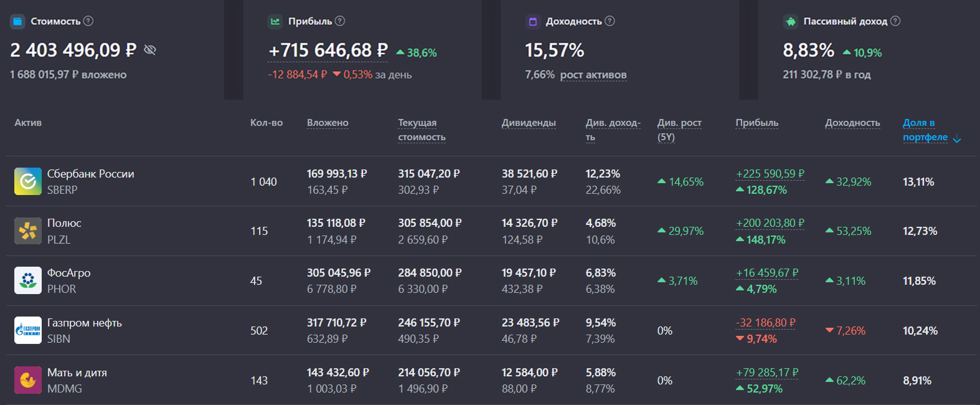Open the Сбербанк России asset name
This screenshot has width=980, height=405.
91,174
